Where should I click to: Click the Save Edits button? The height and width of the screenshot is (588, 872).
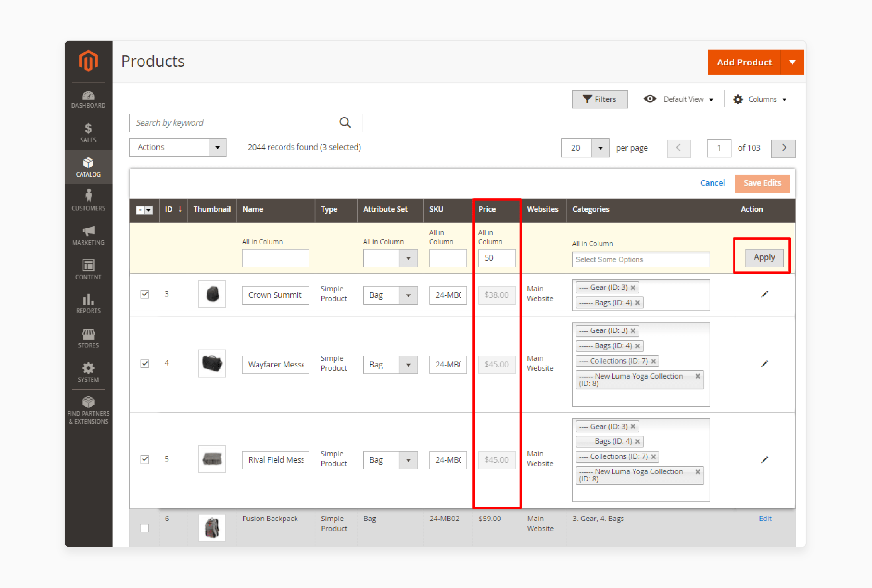click(762, 183)
